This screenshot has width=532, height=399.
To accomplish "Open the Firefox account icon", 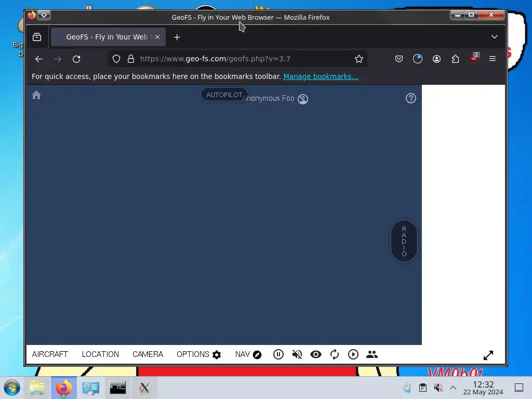I will click(x=436, y=59).
